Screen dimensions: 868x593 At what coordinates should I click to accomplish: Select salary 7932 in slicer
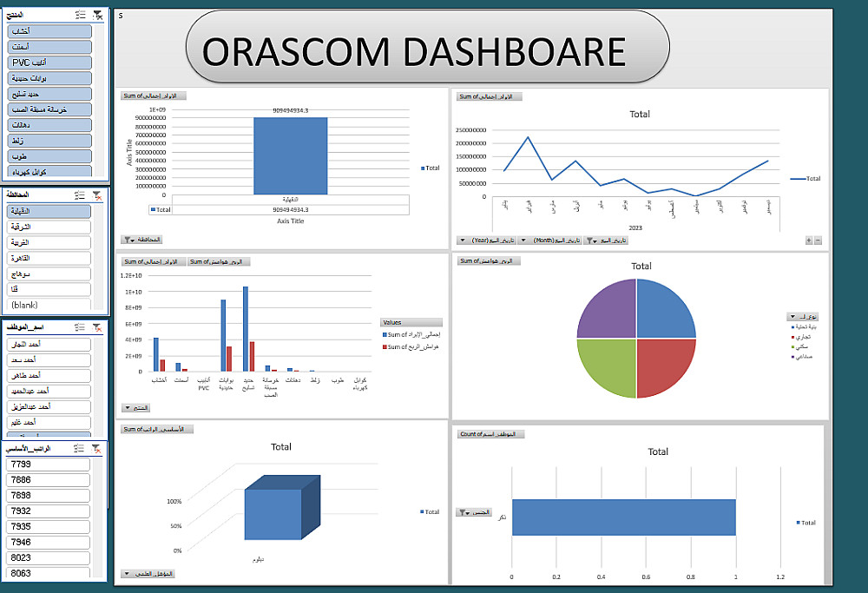48,511
